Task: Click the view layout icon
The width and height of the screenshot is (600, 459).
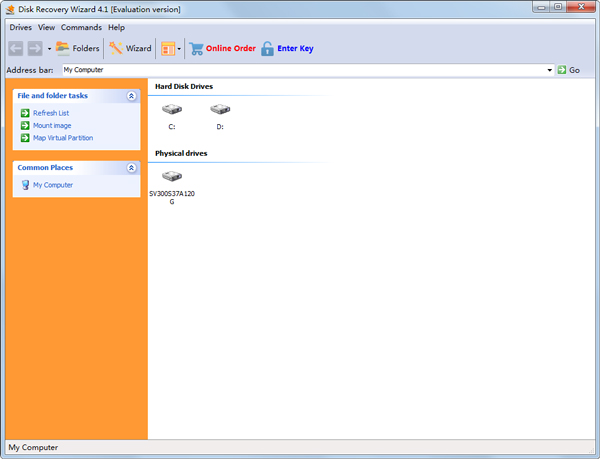Action: pyautogui.click(x=168, y=49)
